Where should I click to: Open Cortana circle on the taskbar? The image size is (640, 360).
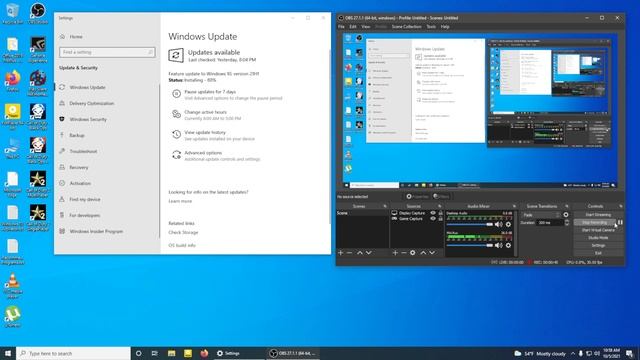(138, 353)
